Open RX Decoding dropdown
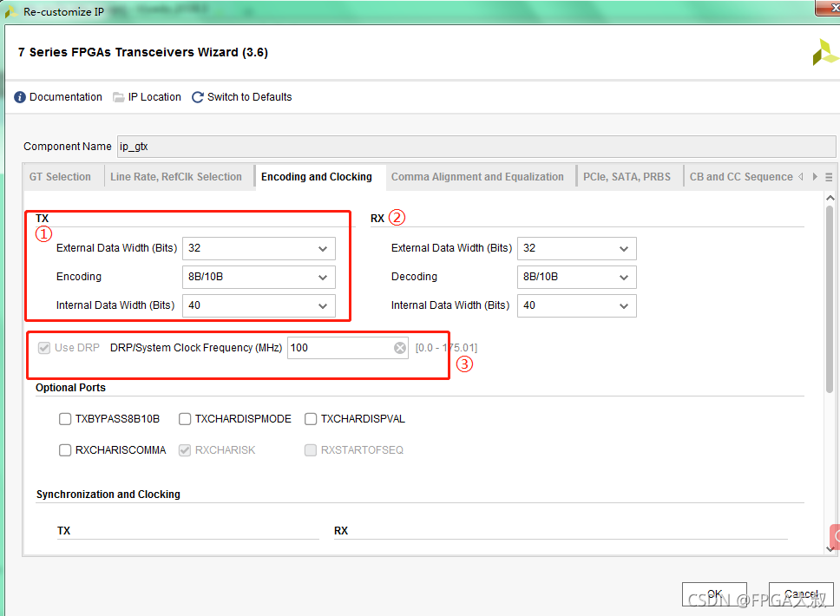840x616 pixels. point(577,277)
